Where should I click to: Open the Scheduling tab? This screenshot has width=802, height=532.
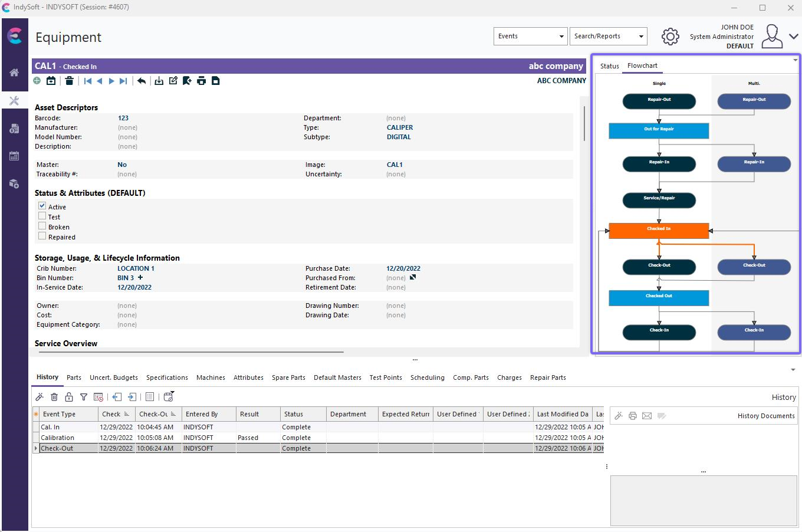coord(427,377)
